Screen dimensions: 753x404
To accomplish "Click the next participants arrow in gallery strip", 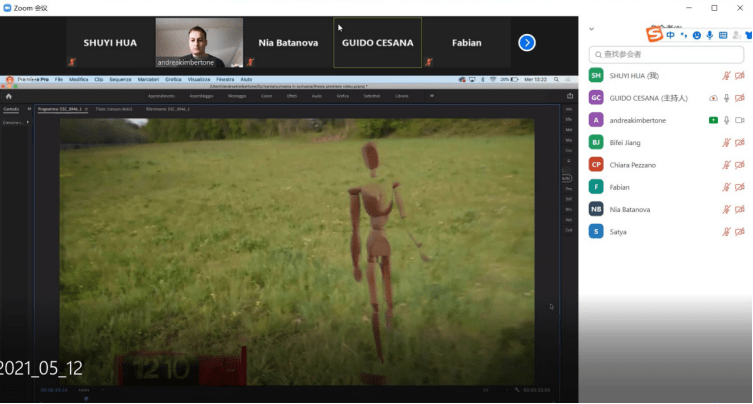I will click(x=527, y=43).
